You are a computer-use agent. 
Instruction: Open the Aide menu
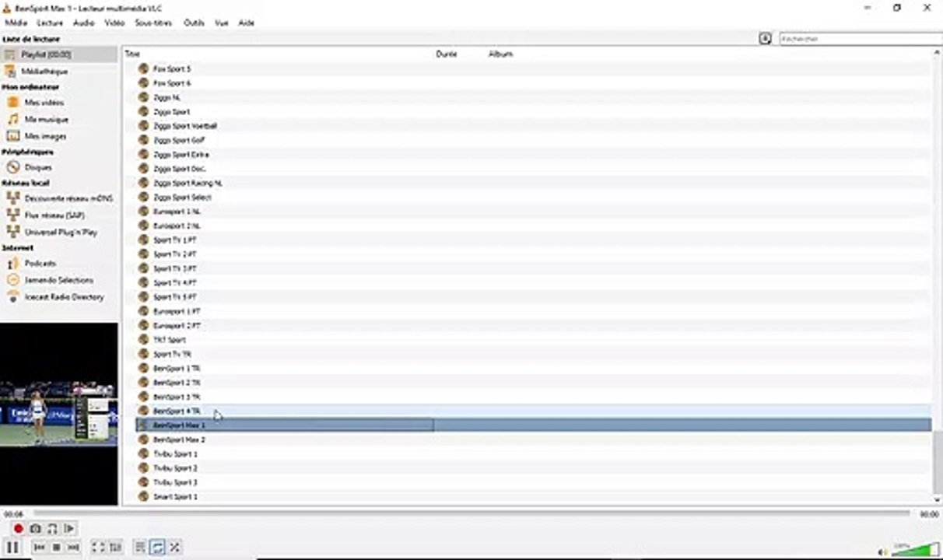pyautogui.click(x=246, y=23)
